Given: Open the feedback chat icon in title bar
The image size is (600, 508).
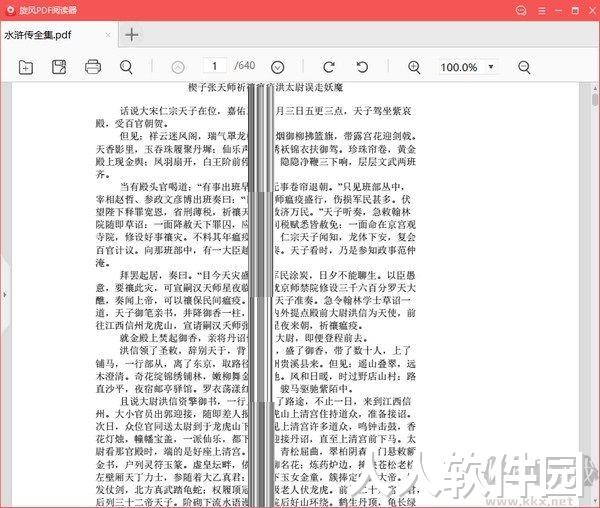Looking at the screenshot, I should click(521, 10).
